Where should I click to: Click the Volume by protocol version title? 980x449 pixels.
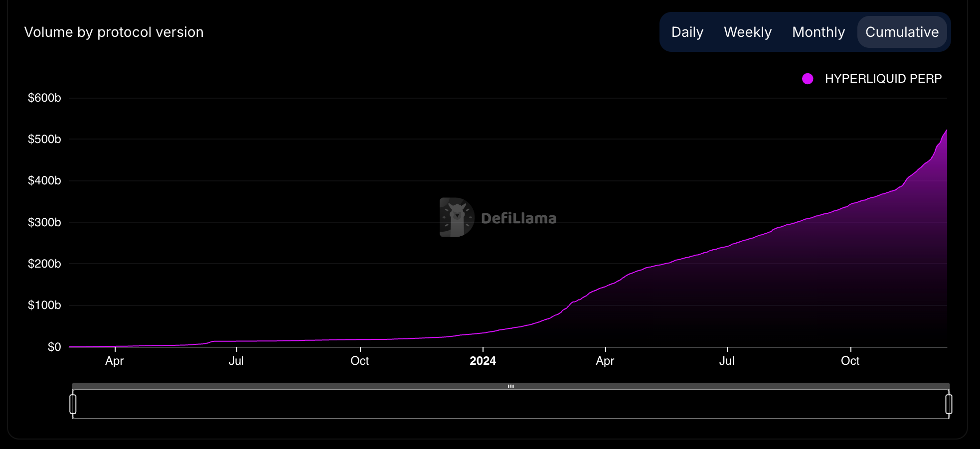click(x=115, y=32)
